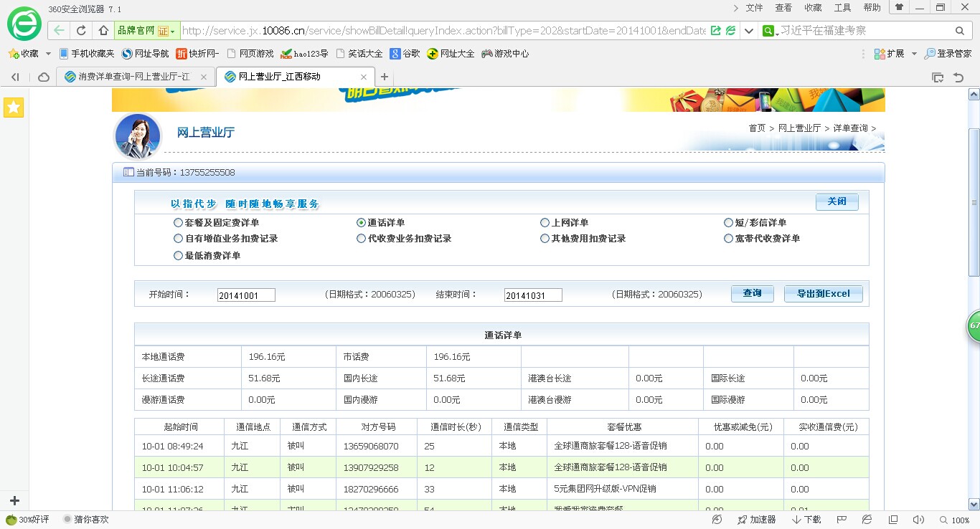Click the 导出到Excel button

click(x=823, y=294)
